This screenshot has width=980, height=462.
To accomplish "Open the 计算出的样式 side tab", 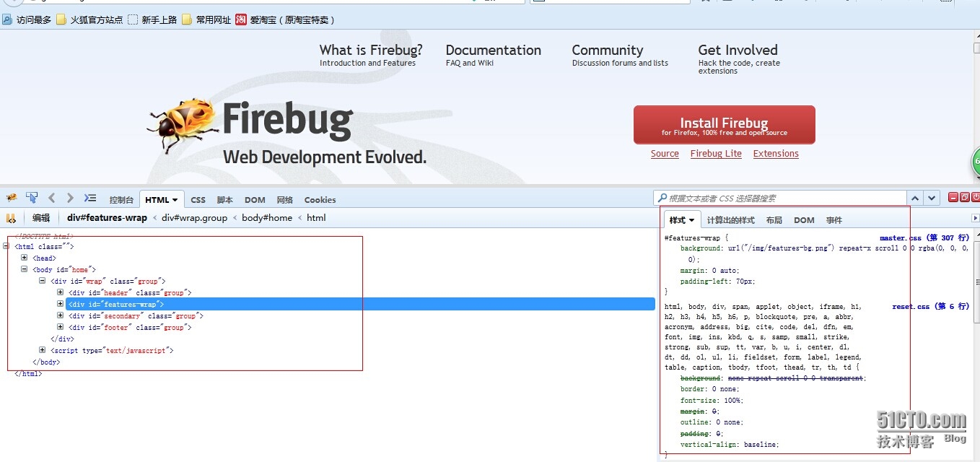I will pos(730,220).
